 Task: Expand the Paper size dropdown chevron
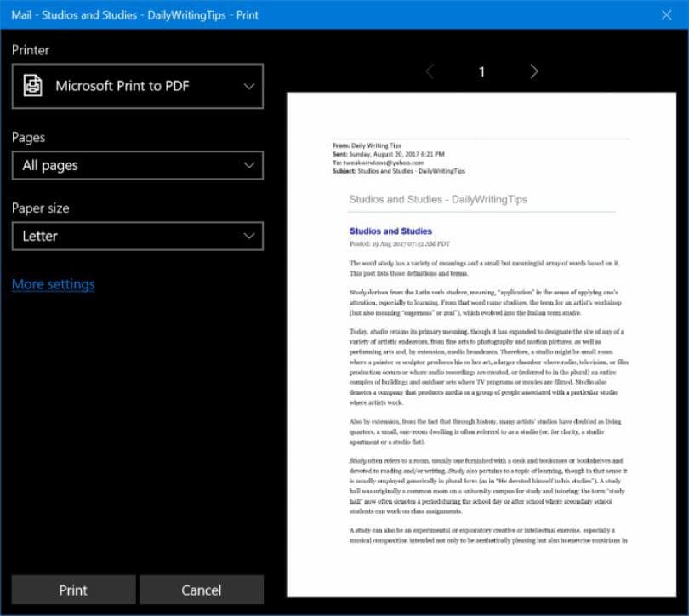point(248,236)
